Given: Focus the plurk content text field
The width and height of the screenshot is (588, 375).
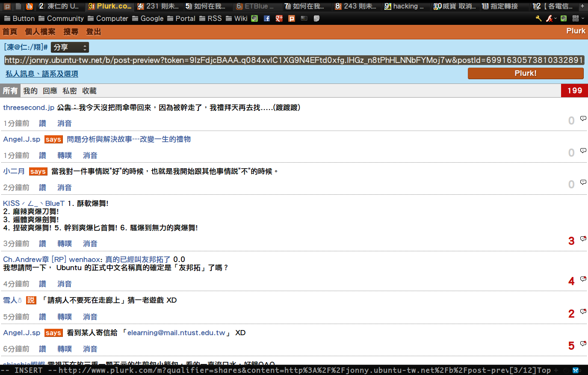Looking at the screenshot, I should [x=294, y=60].
